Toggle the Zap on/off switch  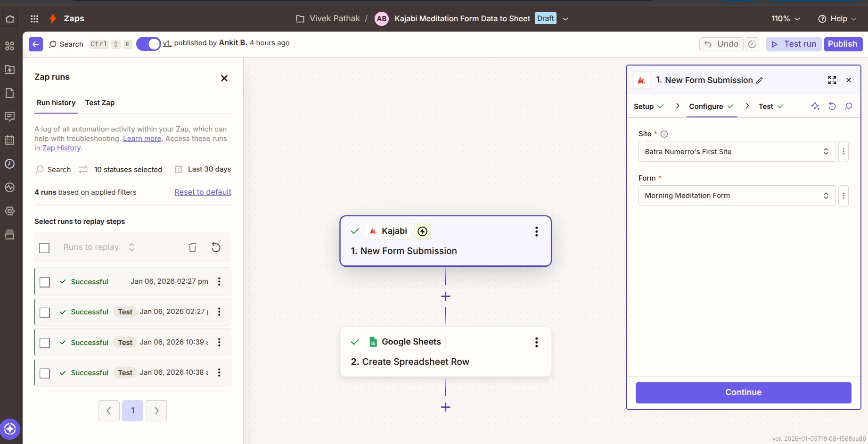click(x=148, y=44)
